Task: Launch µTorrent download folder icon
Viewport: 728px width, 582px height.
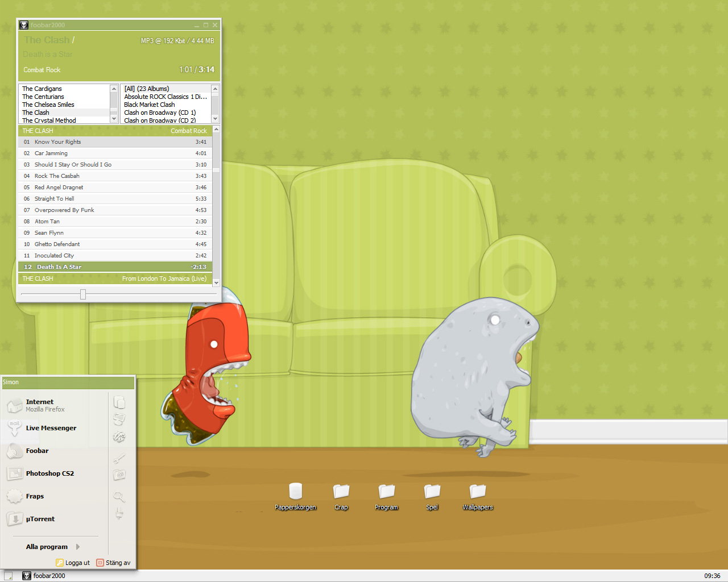Action: [14, 519]
